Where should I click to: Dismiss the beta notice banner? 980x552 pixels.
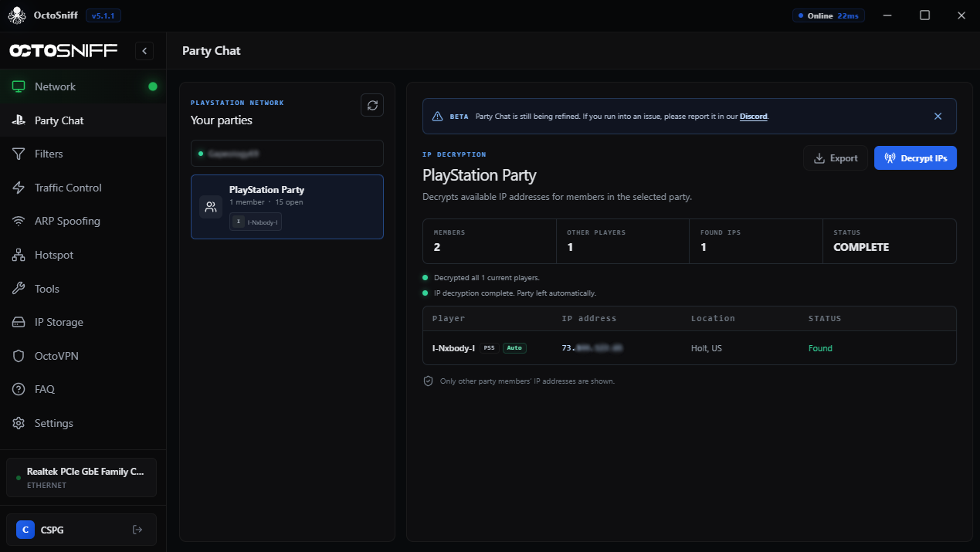[x=938, y=117]
